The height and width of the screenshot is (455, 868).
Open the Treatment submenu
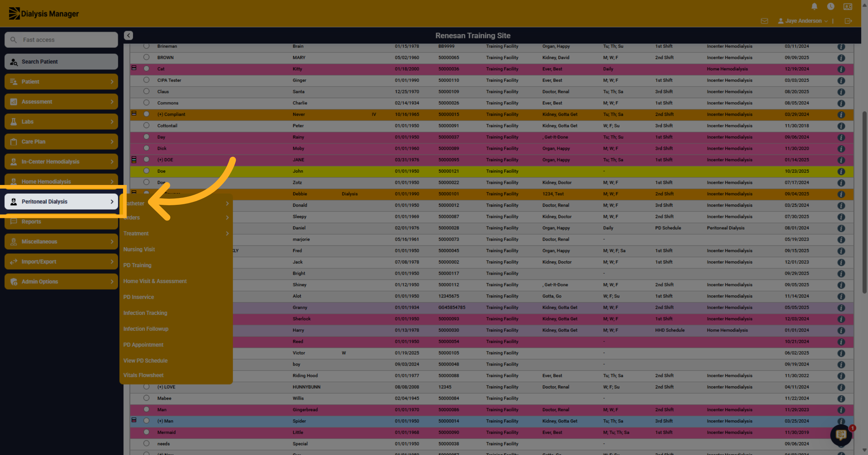coord(176,233)
